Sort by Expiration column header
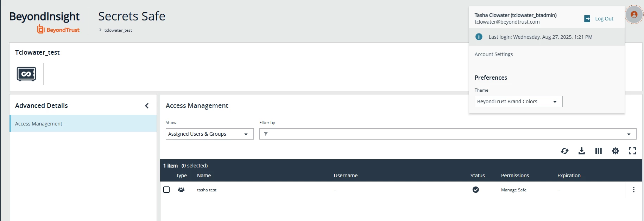Screen dimensions: 644x221 click(569, 176)
